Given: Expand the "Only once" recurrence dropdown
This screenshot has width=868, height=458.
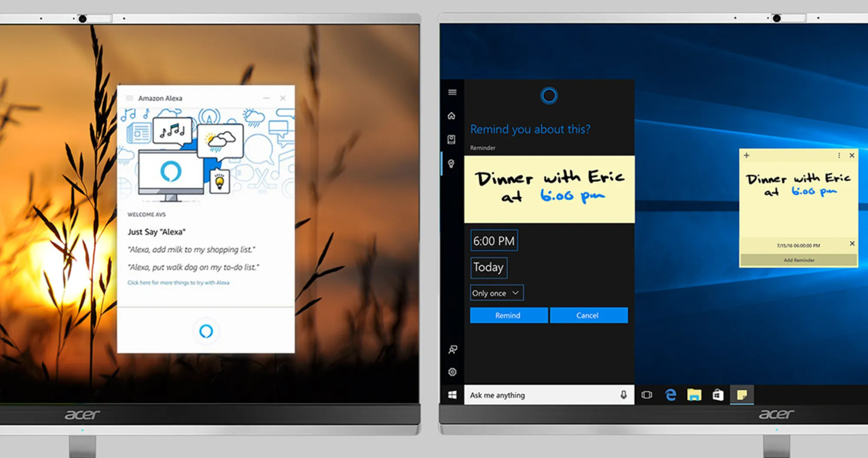Looking at the screenshot, I should pyautogui.click(x=496, y=293).
